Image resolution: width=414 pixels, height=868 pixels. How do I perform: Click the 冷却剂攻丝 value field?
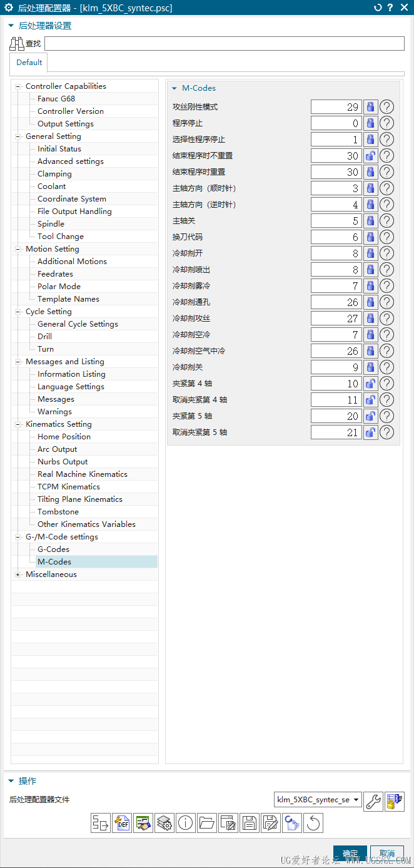336,319
